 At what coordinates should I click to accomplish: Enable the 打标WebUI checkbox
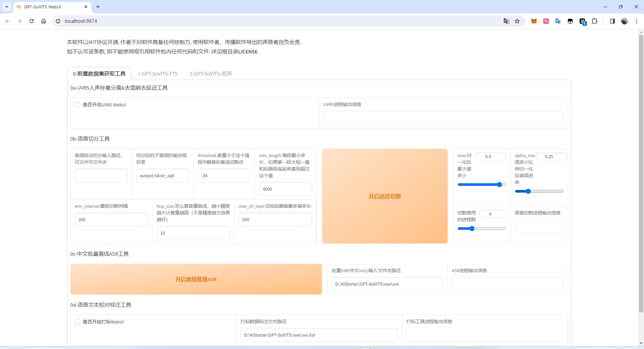[77, 322]
